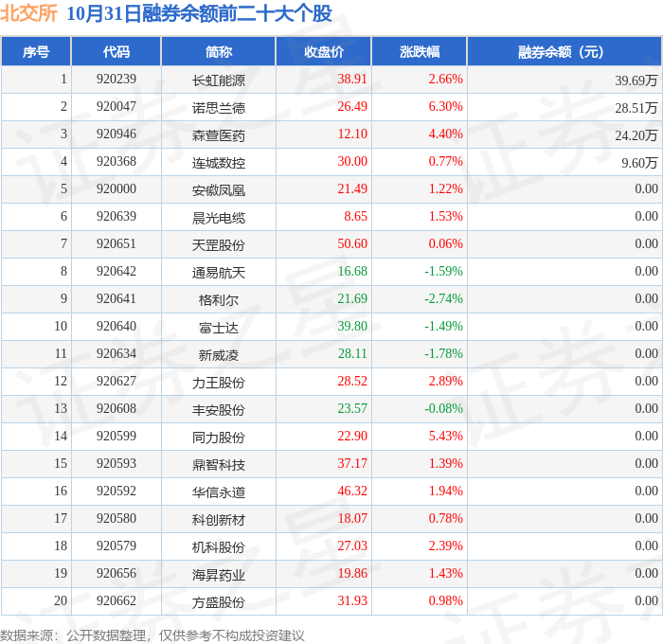663x644 pixels.
Task: Select stock code 920000
Action: click(116, 189)
